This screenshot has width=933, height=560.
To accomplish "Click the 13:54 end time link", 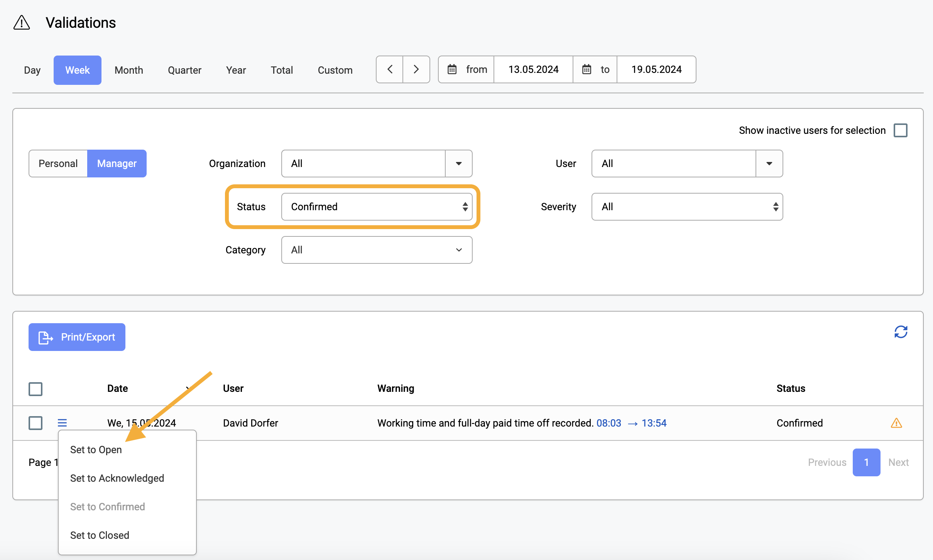I will click(654, 423).
